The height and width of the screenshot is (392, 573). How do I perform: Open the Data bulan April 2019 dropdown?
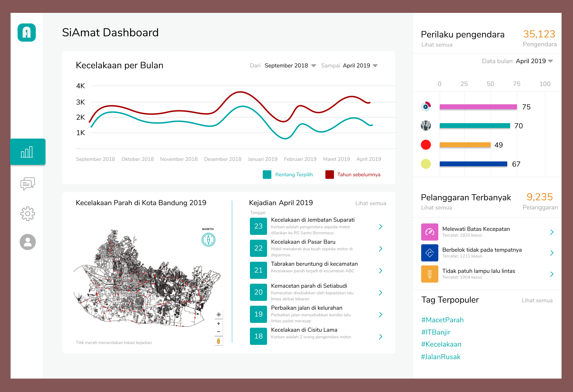[x=534, y=61]
